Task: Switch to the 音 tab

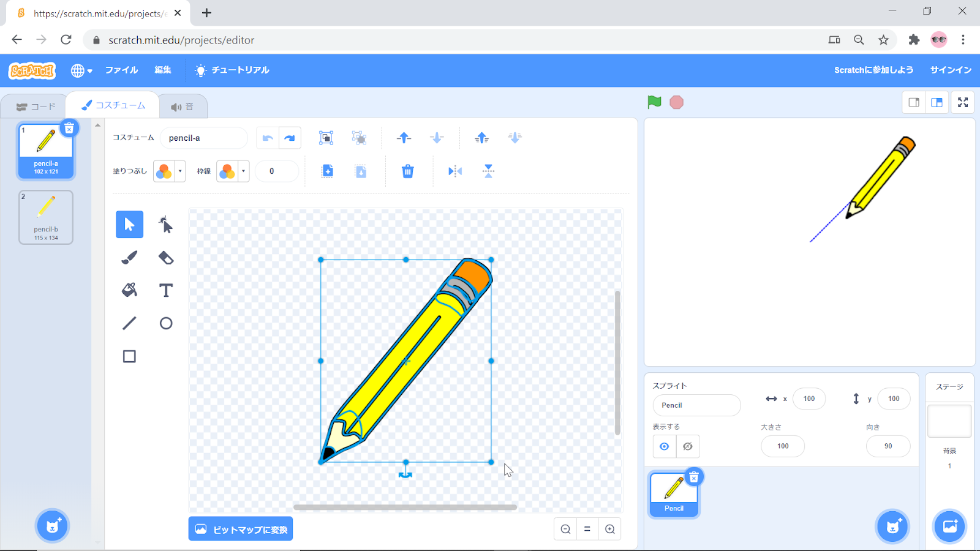Action: click(x=183, y=107)
